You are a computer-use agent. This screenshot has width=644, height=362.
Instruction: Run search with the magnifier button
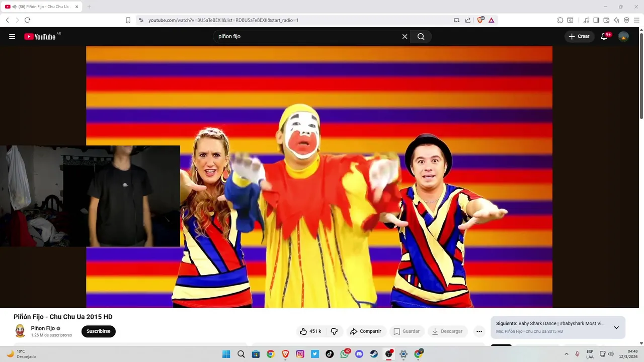coord(421,36)
